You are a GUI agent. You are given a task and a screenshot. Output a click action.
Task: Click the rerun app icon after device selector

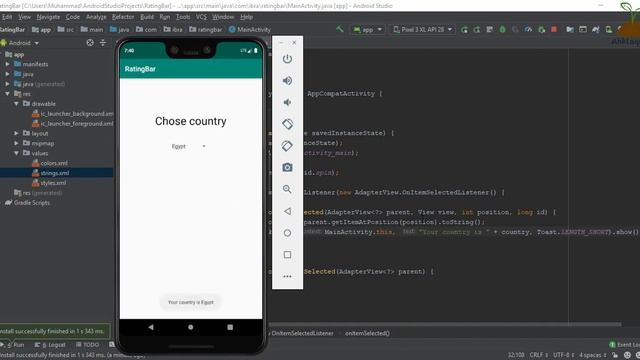click(464, 29)
